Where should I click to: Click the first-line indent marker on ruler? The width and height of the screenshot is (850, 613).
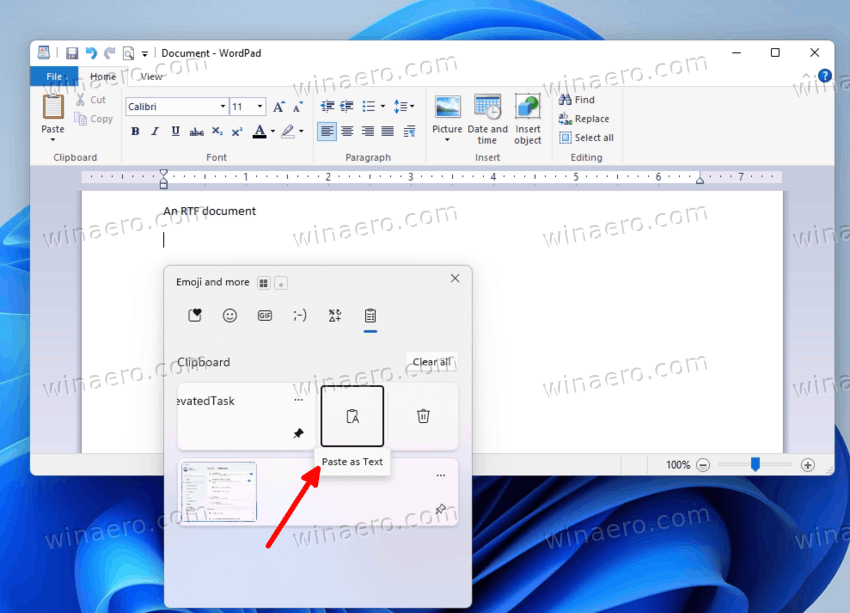click(x=163, y=173)
